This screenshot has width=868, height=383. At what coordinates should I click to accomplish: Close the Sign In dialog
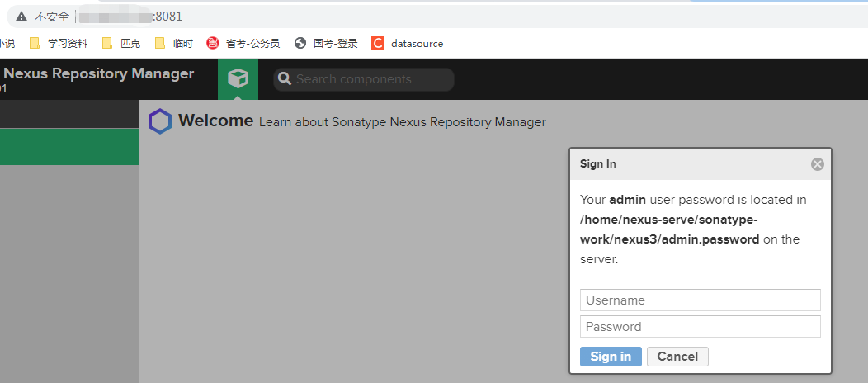tap(818, 164)
